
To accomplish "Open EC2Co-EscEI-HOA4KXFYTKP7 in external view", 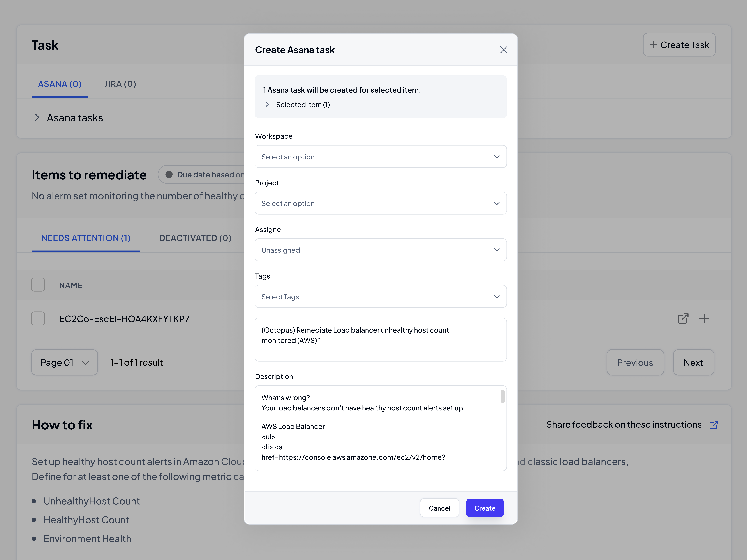I will point(683,318).
